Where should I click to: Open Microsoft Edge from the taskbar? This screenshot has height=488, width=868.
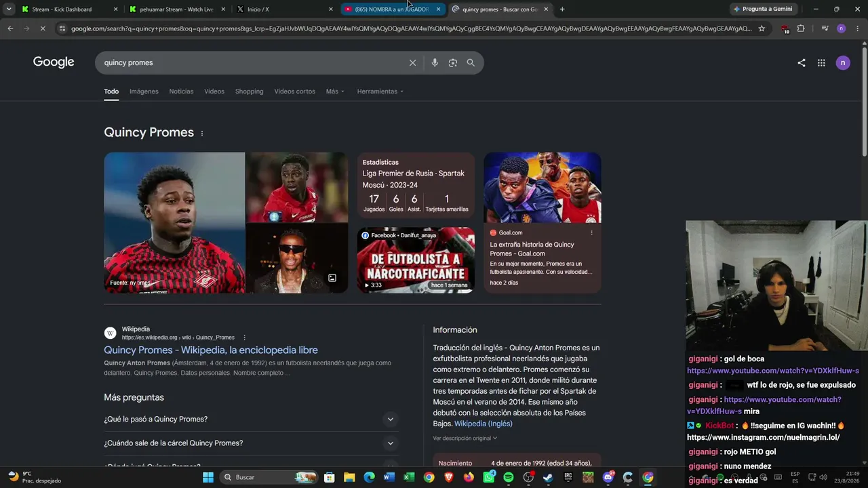coord(370,477)
